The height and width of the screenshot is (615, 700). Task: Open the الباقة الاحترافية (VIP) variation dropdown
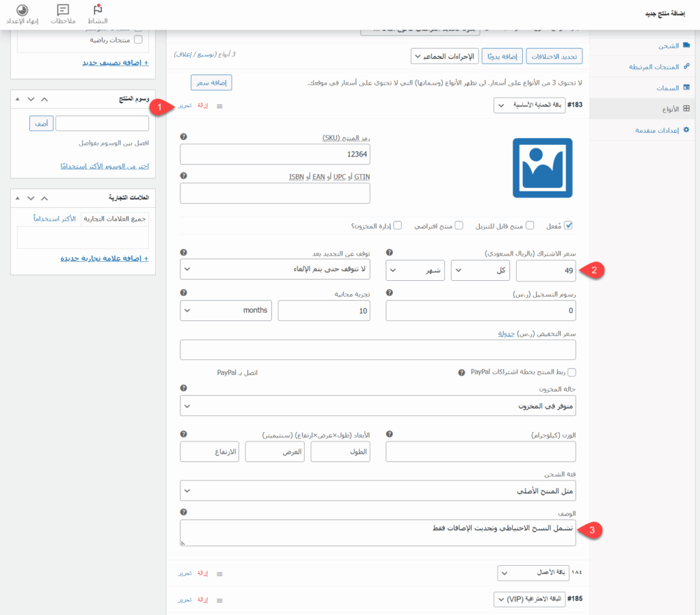(530, 599)
